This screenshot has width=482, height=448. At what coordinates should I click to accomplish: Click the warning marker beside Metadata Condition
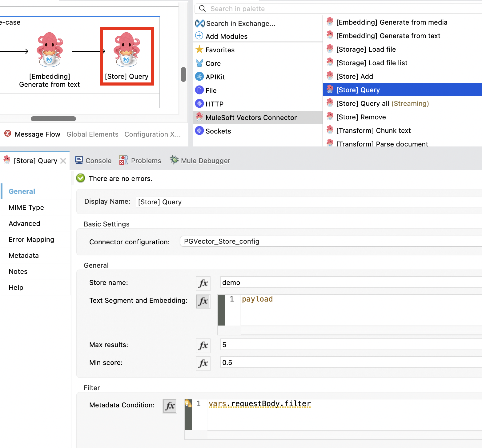coord(188,403)
